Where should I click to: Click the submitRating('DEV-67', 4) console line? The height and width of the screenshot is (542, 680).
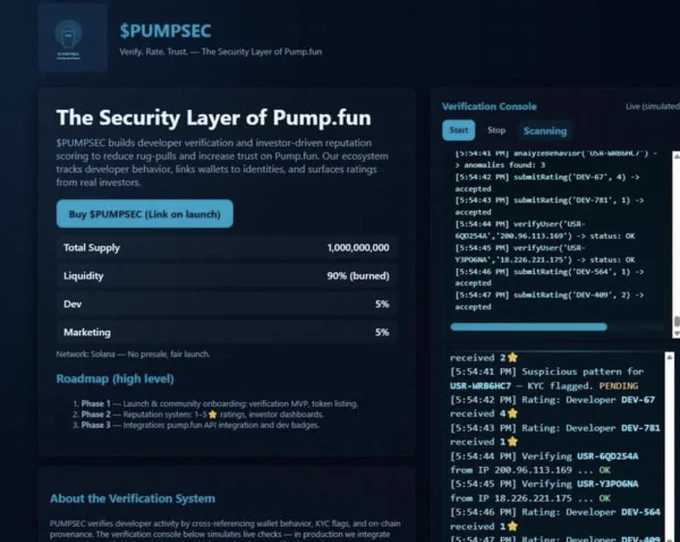coord(546,183)
